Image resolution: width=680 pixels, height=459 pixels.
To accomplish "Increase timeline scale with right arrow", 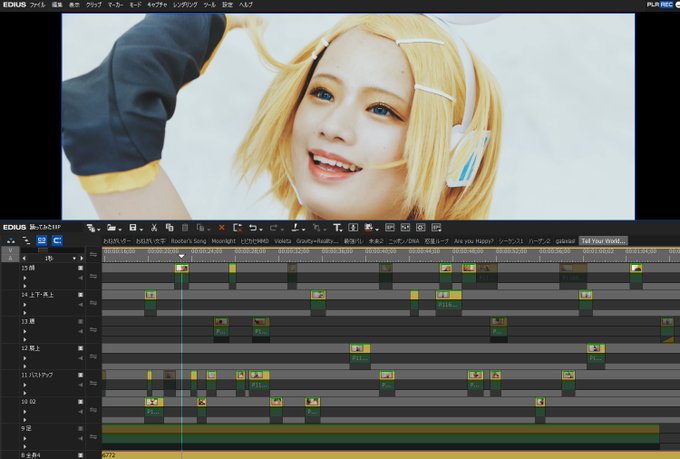I will tap(82, 259).
